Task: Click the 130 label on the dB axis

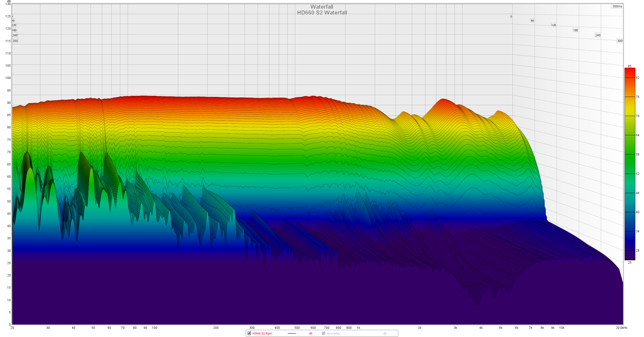Action: pyautogui.click(x=8, y=4)
